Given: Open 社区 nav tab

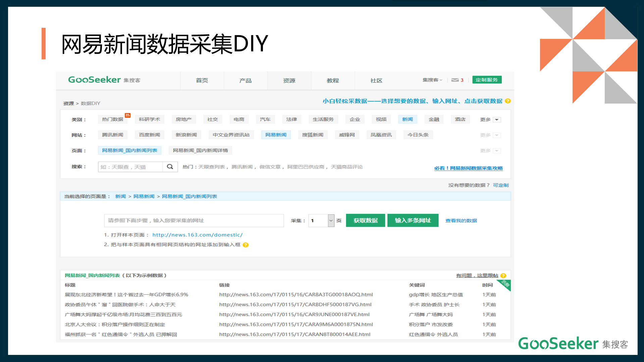Looking at the screenshot, I should point(376,80).
